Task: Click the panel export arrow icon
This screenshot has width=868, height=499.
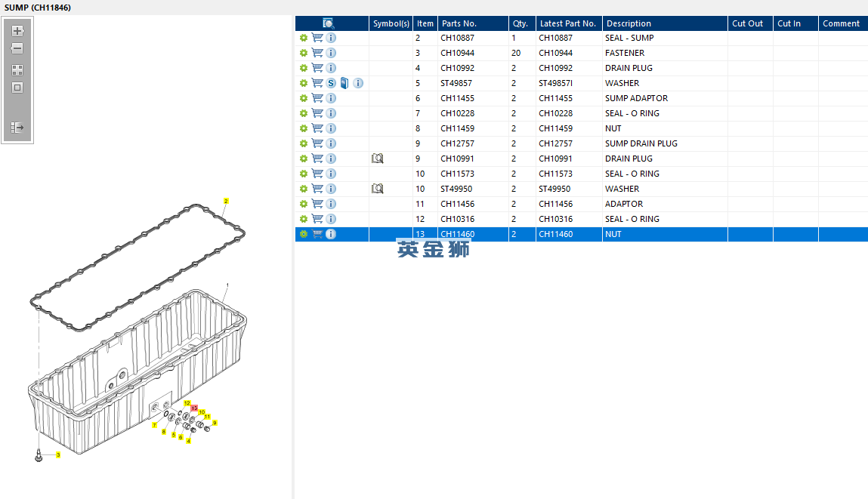Action: (x=17, y=128)
